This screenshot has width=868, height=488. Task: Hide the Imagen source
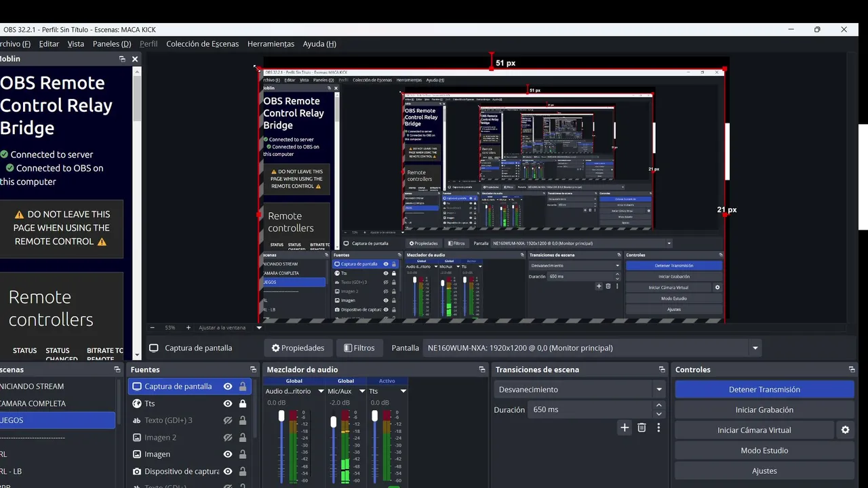[228, 454]
